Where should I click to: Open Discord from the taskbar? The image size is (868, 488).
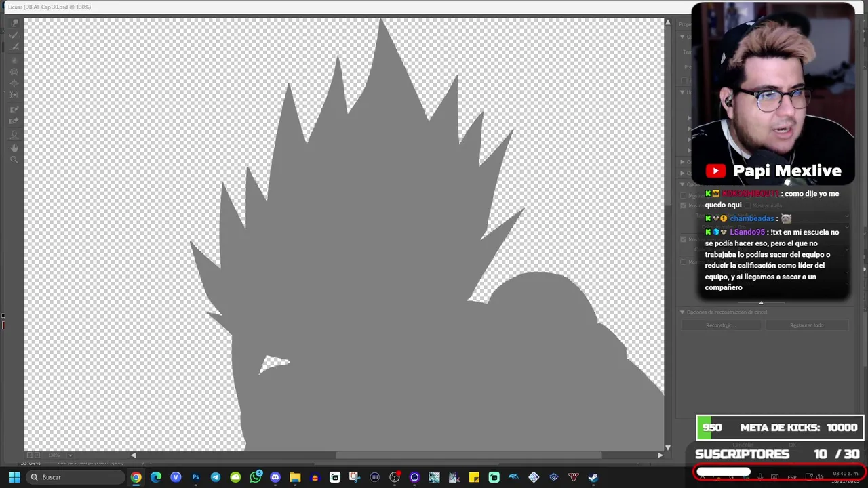275,477
